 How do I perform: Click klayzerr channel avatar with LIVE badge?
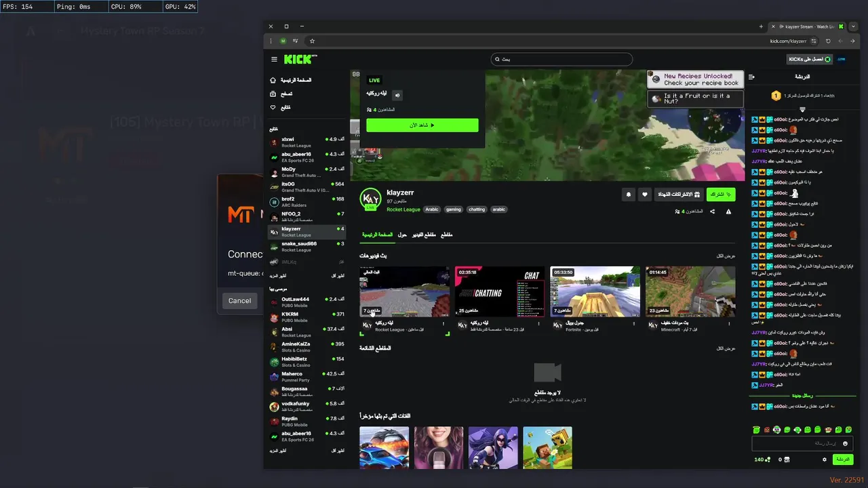click(x=370, y=199)
